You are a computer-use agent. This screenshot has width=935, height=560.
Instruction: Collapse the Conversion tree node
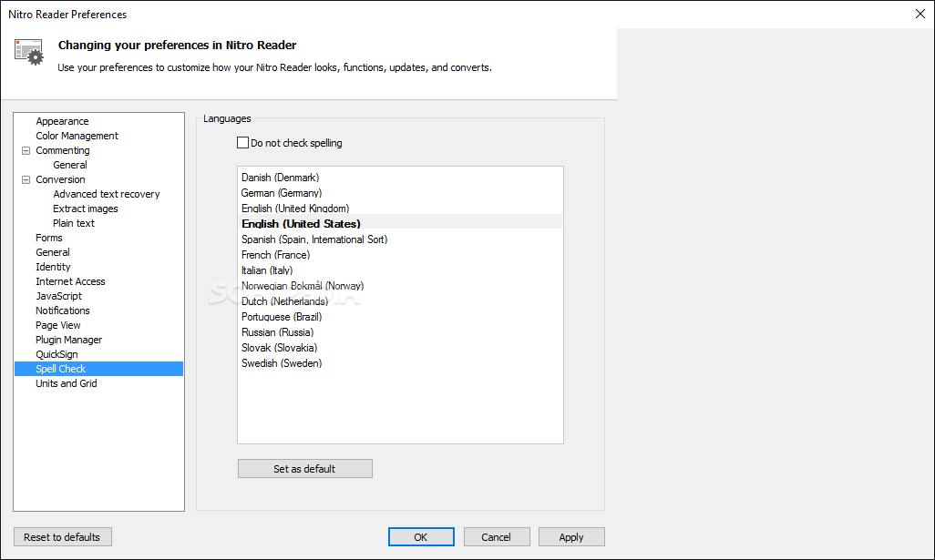pos(26,179)
